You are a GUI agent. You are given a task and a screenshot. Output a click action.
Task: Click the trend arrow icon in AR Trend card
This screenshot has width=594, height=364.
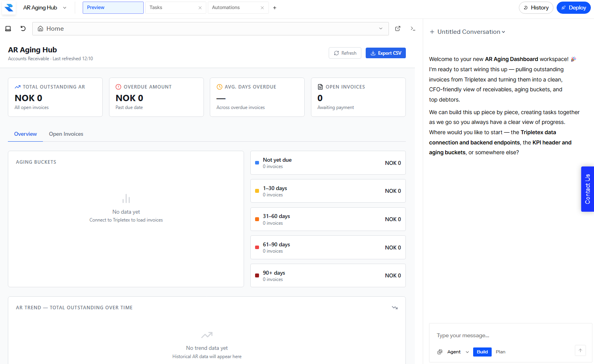[395, 308]
